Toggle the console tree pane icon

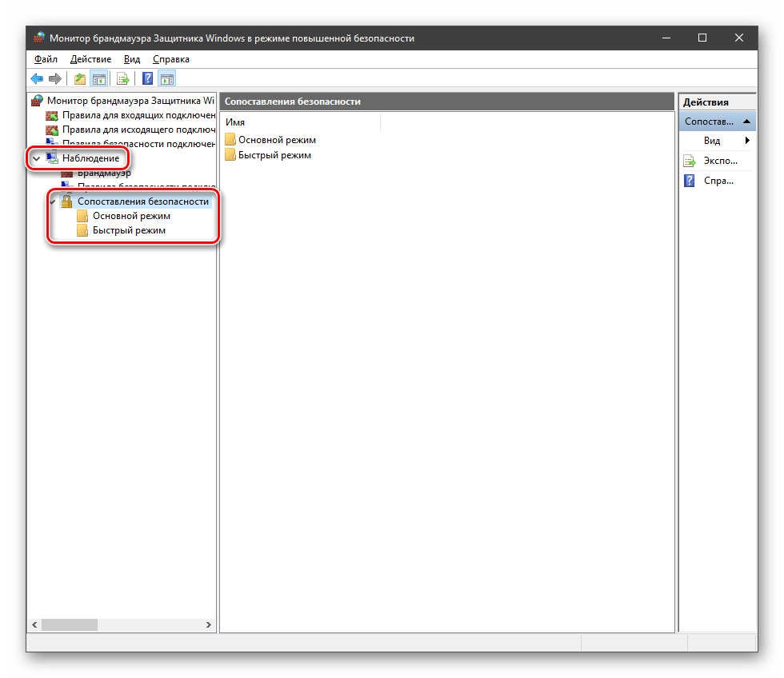99,78
